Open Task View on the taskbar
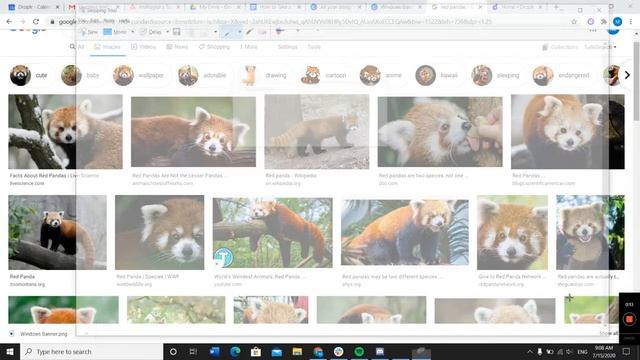Image resolution: width=640 pixels, height=360 pixels. (x=193, y=351)
